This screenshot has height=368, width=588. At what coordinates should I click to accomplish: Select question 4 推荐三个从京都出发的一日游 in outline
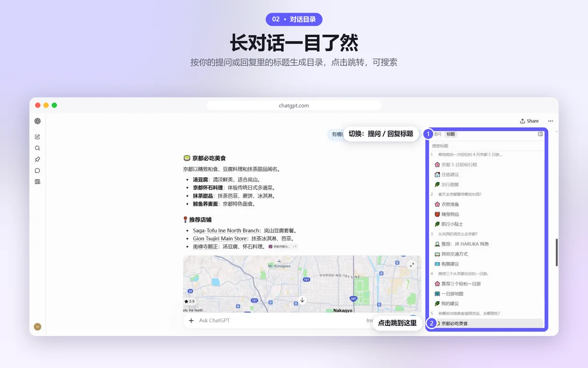click(x=459, y=274)
